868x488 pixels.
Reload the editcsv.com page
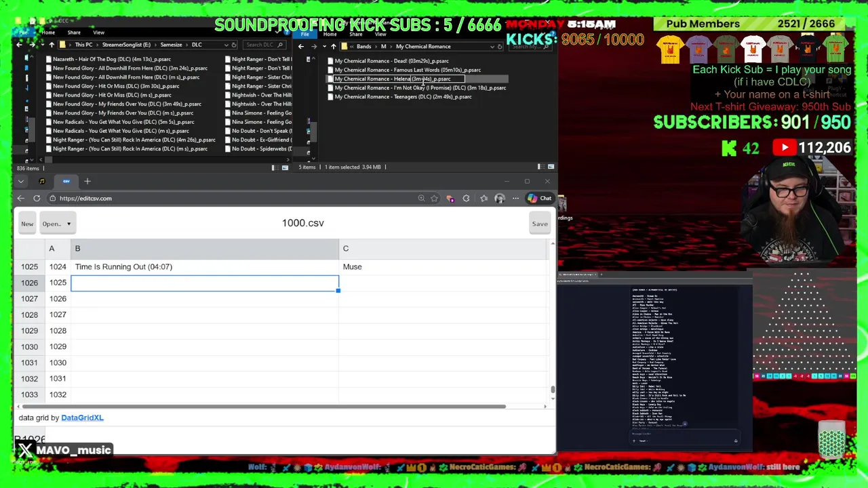[x=37, y=199]
